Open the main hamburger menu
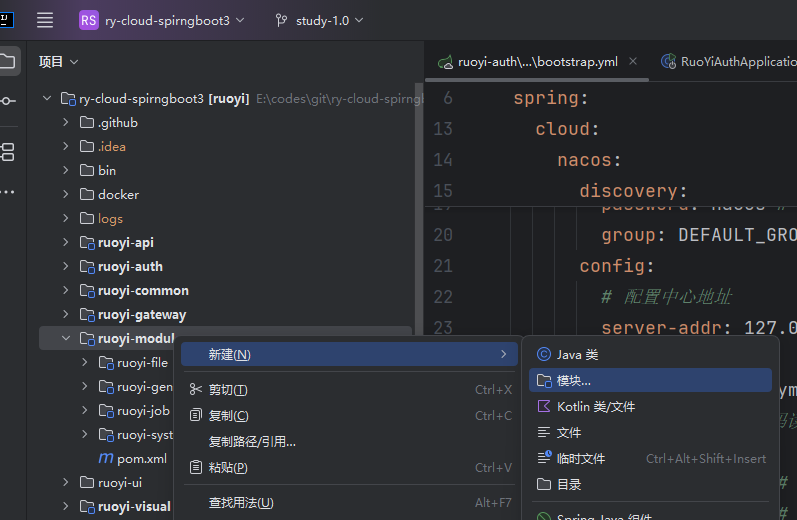 point(45,20)
